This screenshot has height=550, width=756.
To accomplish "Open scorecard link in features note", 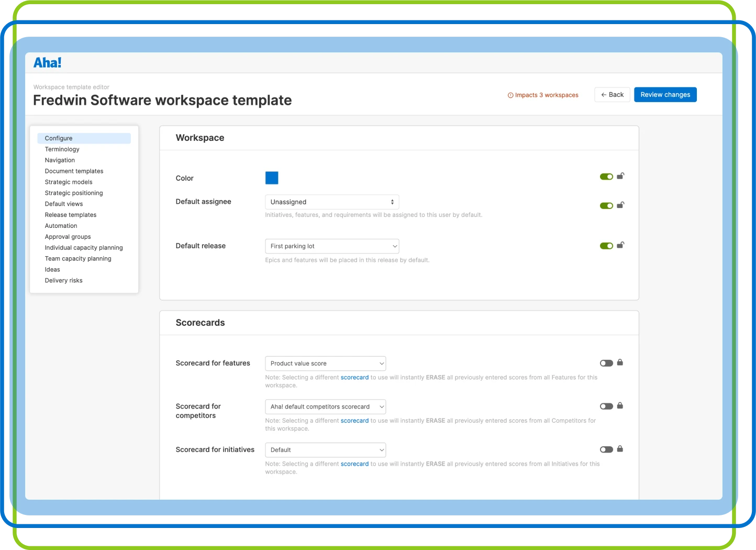I will [354, 378].
